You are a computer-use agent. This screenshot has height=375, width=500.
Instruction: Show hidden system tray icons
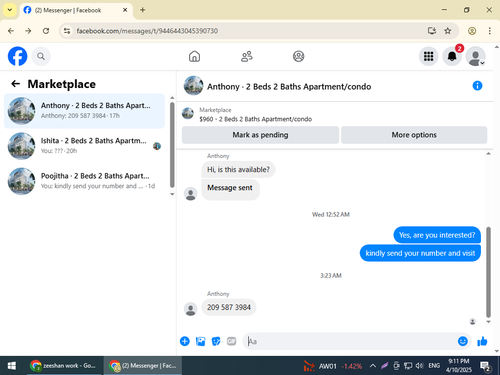(x=373, y=366)
